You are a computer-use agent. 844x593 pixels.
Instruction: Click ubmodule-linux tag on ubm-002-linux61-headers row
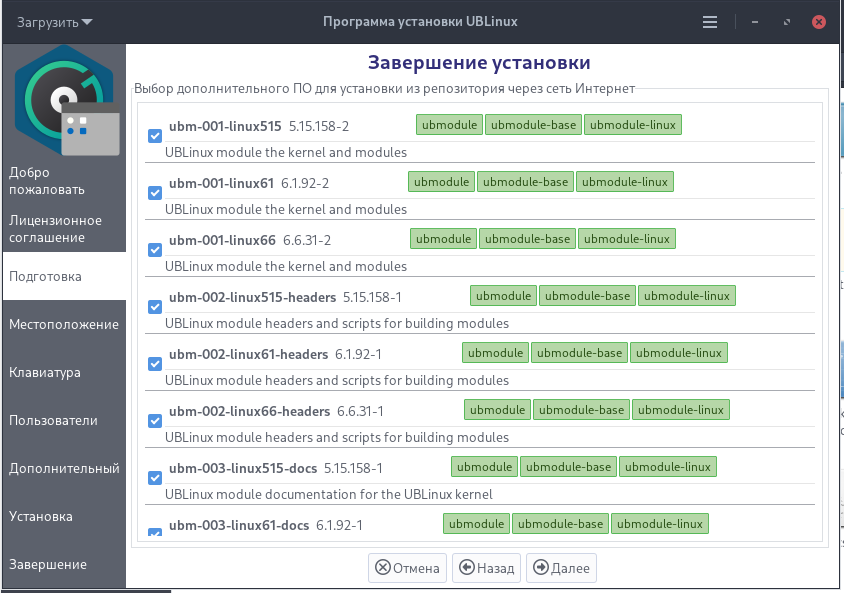click(679, 353)
